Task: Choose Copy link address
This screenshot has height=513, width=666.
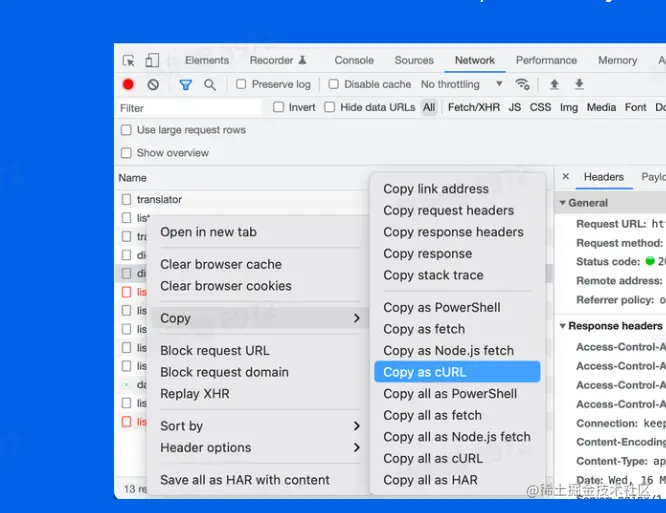Action: click(x=457, y=189)
